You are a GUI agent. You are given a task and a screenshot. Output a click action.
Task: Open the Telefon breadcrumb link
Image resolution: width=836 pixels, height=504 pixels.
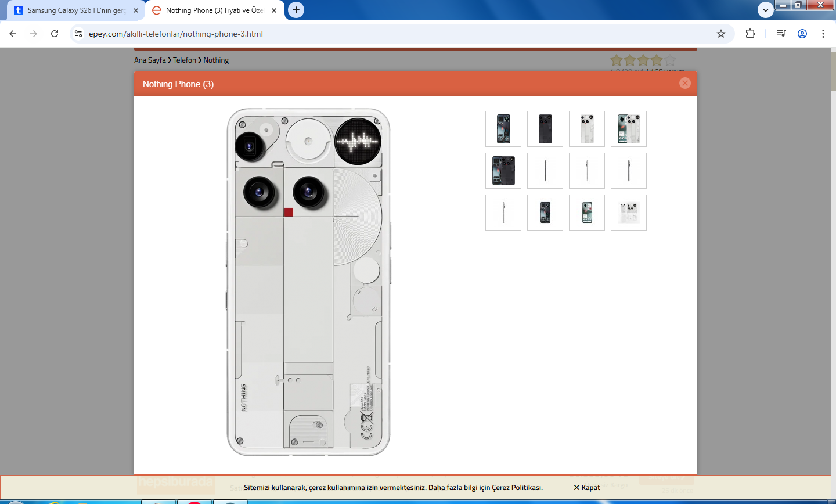(x=185, y=60)
